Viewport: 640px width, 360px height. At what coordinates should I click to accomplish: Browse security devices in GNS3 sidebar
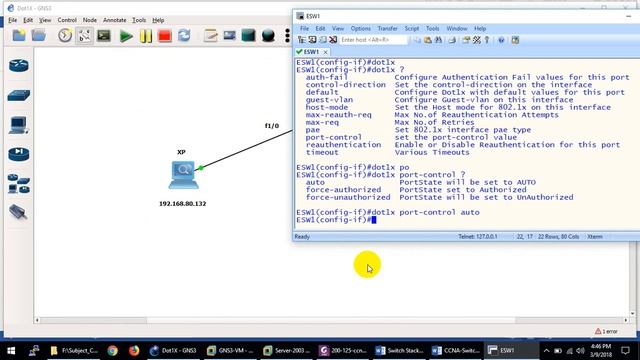click(19, 154)
